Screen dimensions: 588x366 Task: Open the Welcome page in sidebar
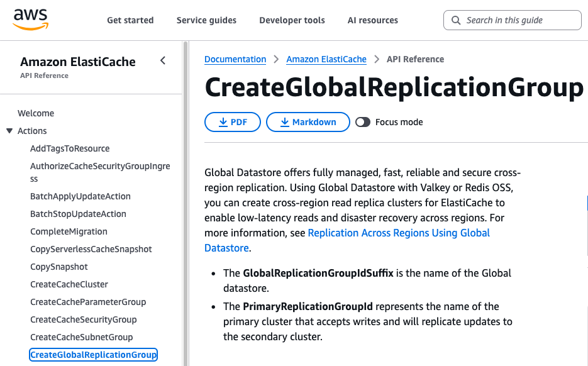point(36,113)
